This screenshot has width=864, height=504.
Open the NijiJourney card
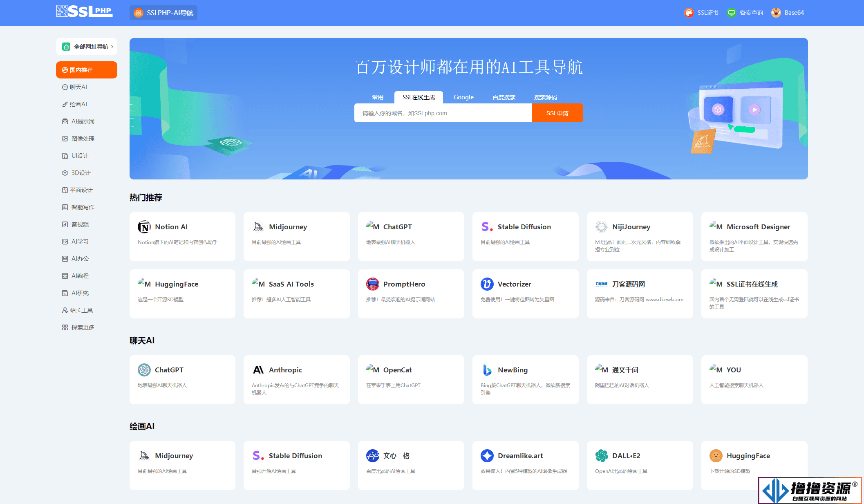click(640, 237)
